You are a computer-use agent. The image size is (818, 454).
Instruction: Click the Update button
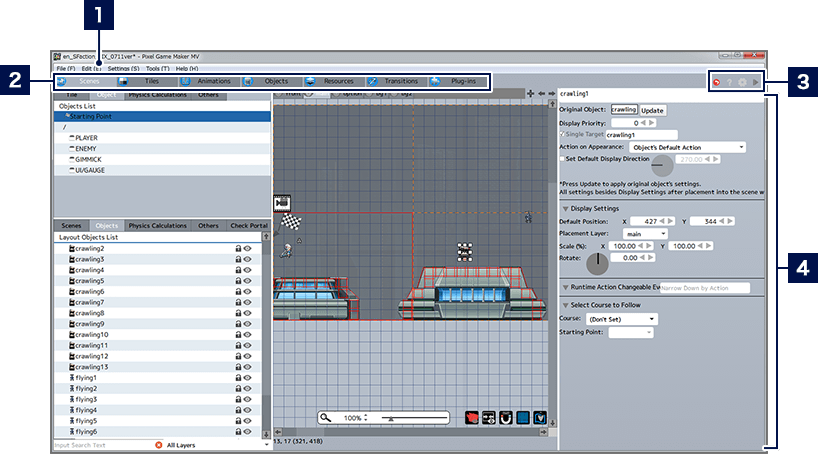[652, 110]
